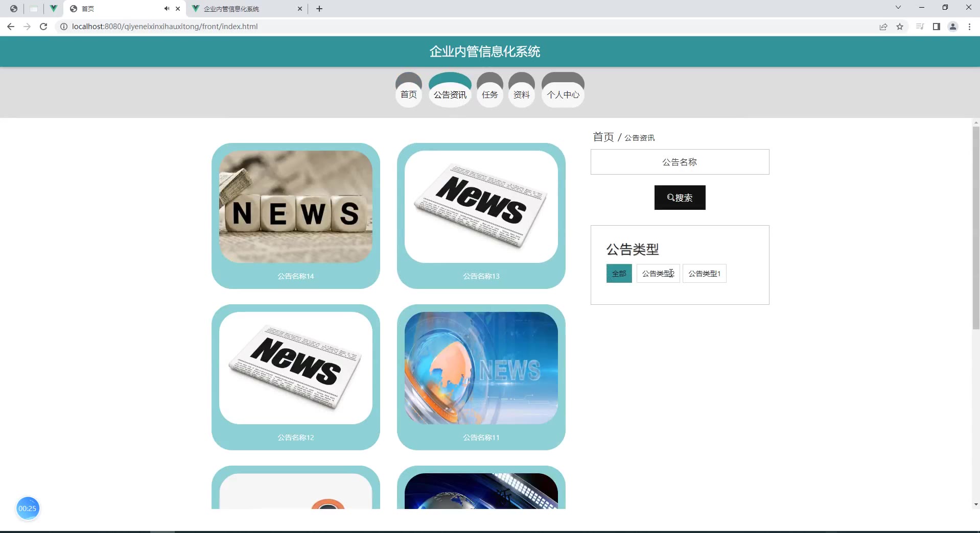This screenshot has height=533, width=980.
Task: Click the page vertical scrollbar thumb
Action: click(976, 228)
